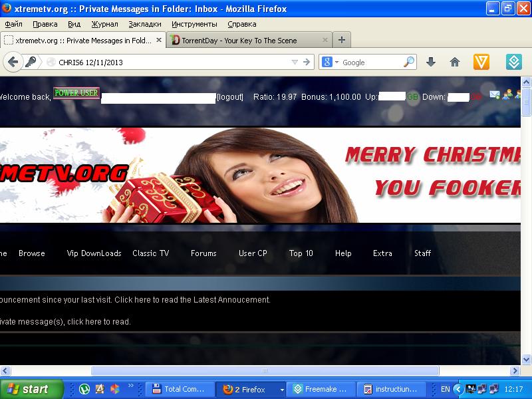Viewport: 532px width, 399px height.
Task: Go to the browser home page
Action: tap(455, 62)
